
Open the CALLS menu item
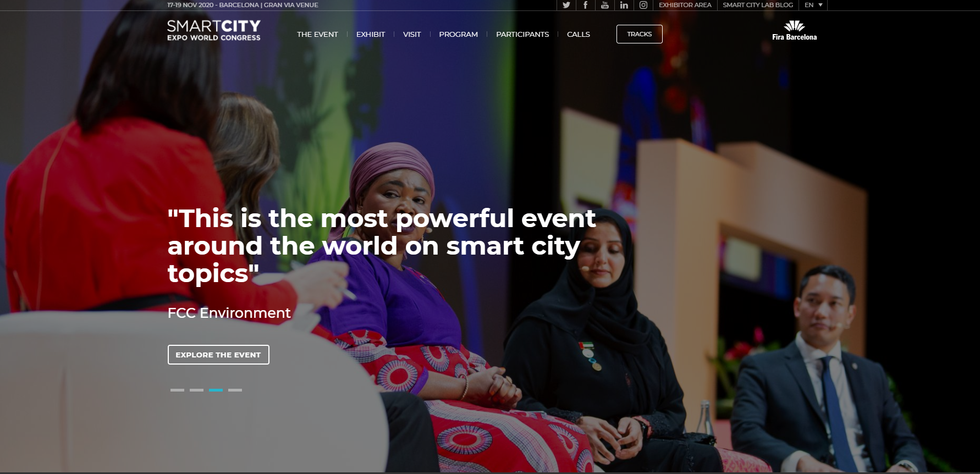pyautogui.click(x=579, y=34)
